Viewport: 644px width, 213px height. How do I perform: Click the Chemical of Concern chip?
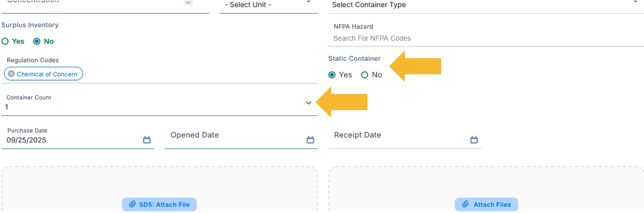pos(44,74)
